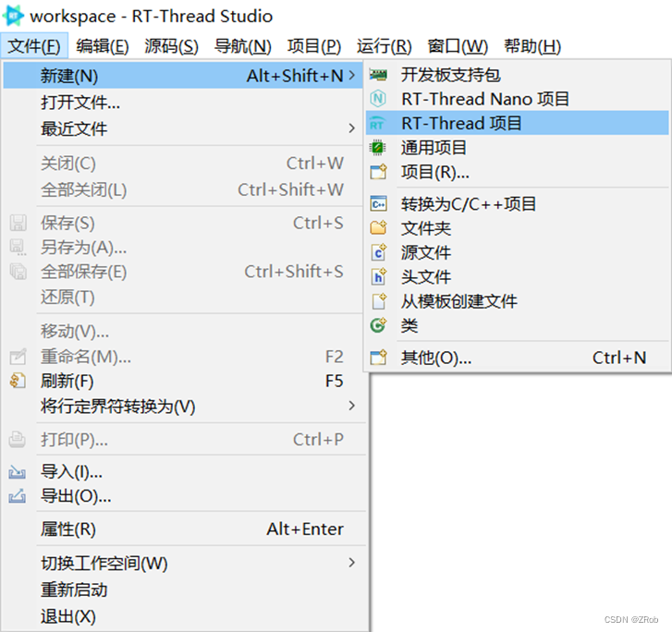Image resolution: width=672 pixels, height=632 pixels.
Task: Open the 导航(N) menu
Action: coord(242,46)
